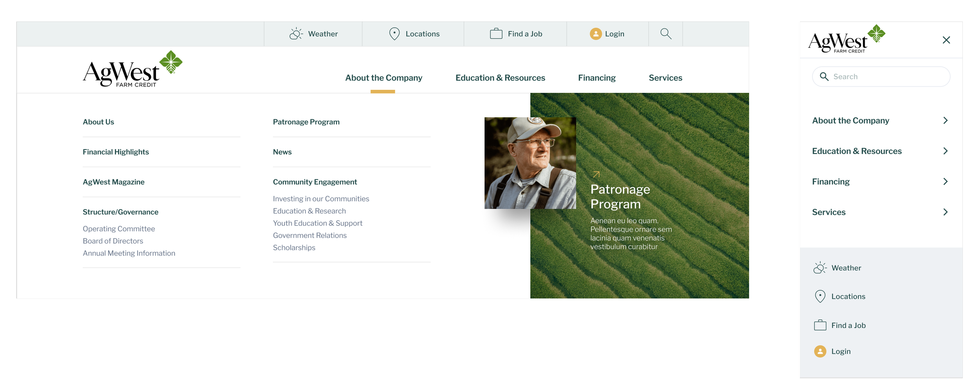The width and height of the screenshot is (980, 391).
Task: Click the Patronage Program promo heading on field image
Action: coord(620,197)
